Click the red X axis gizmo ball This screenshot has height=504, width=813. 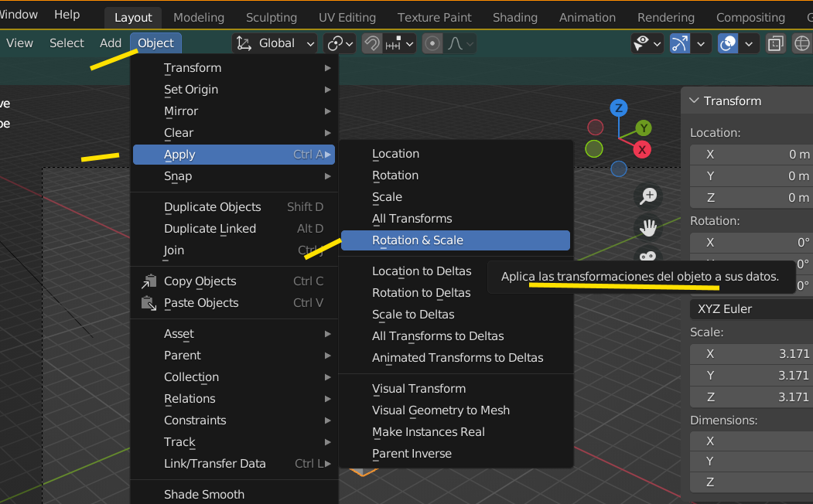(x=642, y=150)
